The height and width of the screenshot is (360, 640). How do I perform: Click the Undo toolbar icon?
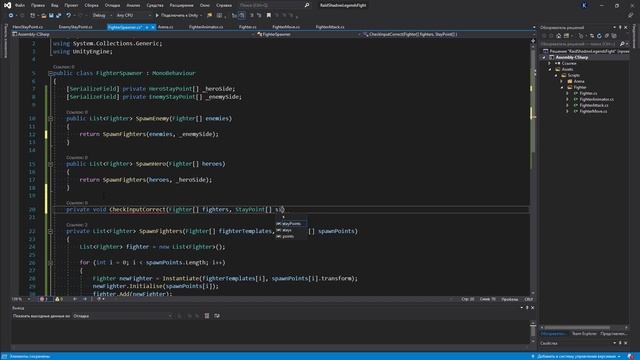click(x=69, y=16)
